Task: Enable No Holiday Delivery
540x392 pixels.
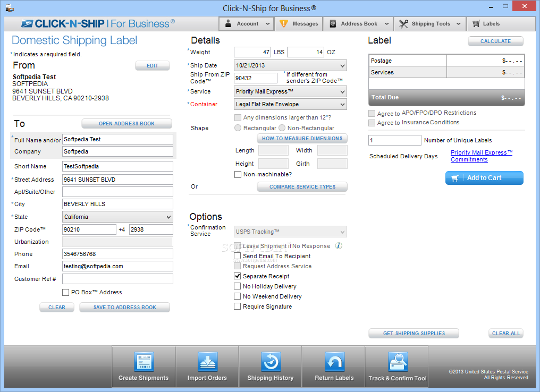Action: (x=237, y=286)
